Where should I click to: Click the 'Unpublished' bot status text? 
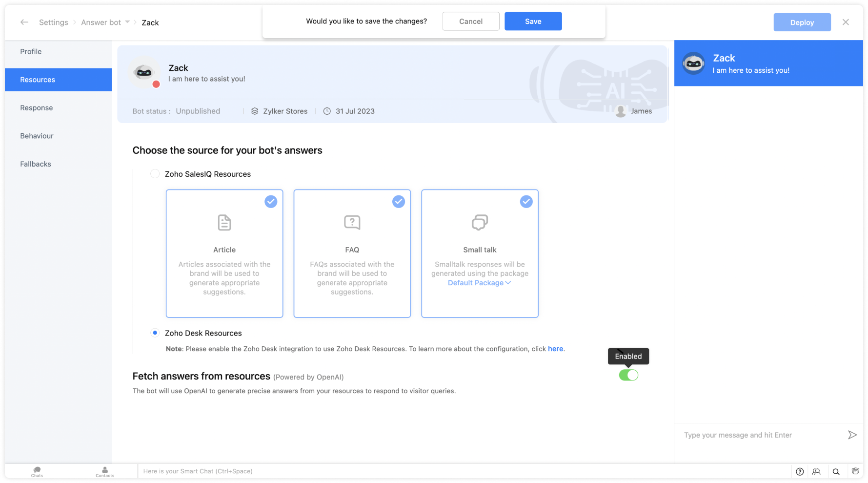[198, 111]
